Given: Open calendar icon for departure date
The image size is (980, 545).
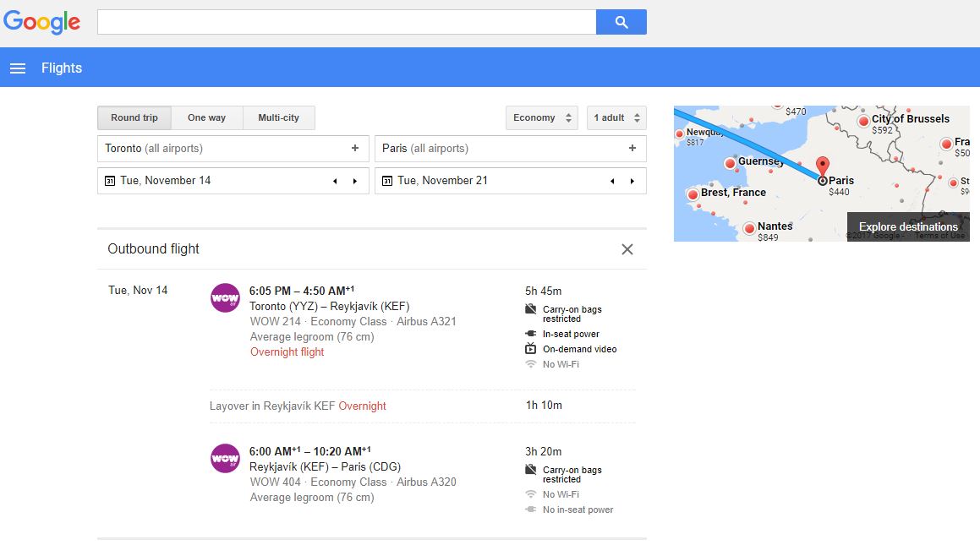Looking at the screenshot, I should tap(110, 181).
